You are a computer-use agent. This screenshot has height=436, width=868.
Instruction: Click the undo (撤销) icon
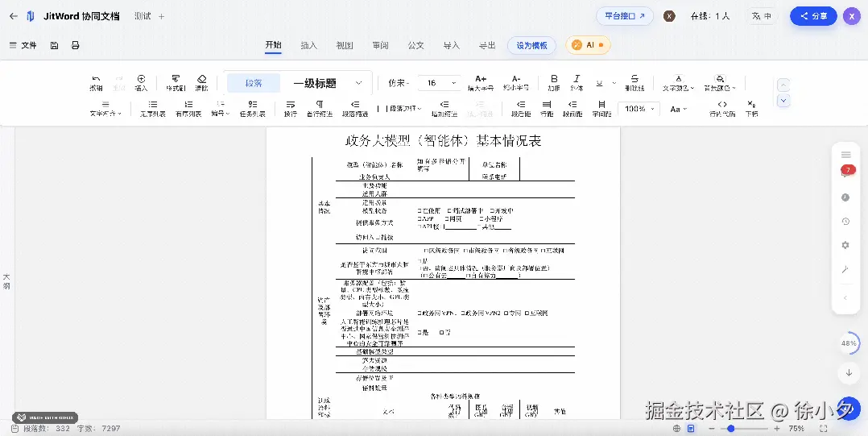click(96, 83)
